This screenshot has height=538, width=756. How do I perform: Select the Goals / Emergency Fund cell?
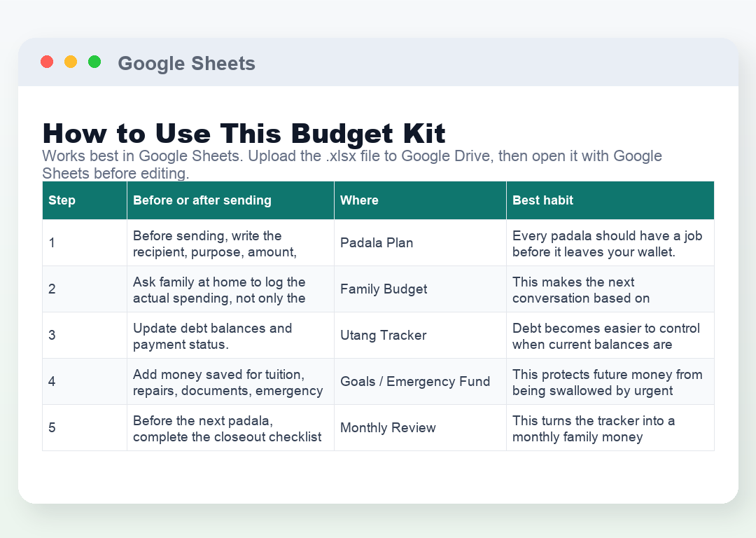[x=420, y=382]
